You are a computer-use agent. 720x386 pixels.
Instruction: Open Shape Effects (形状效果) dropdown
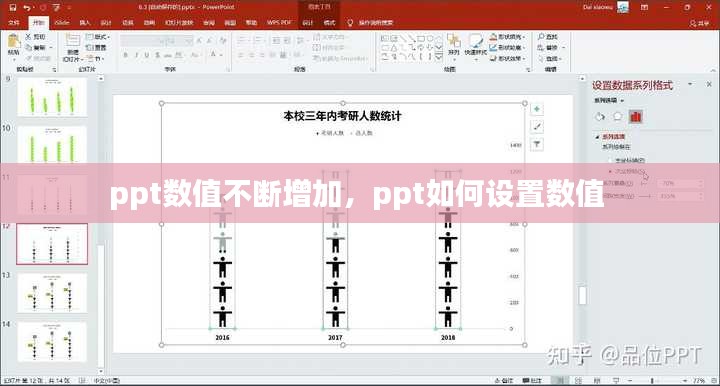508,58
